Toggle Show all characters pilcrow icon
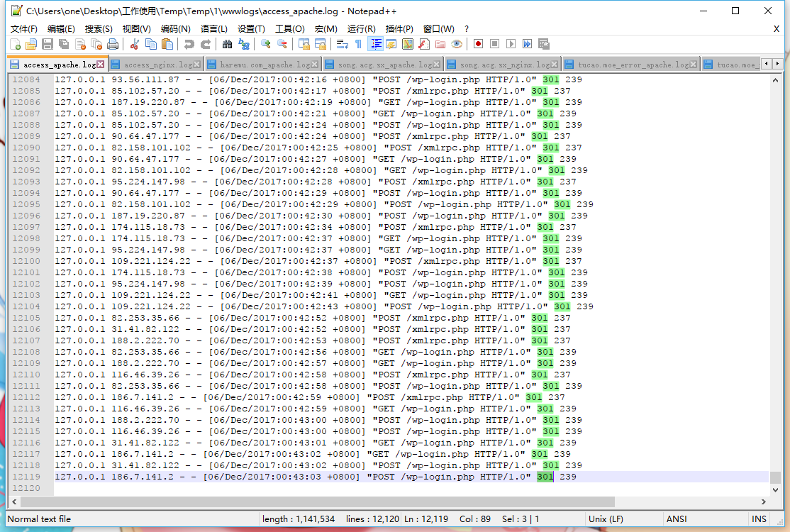This screenshot has width=790, height=532. pos(358,44)
